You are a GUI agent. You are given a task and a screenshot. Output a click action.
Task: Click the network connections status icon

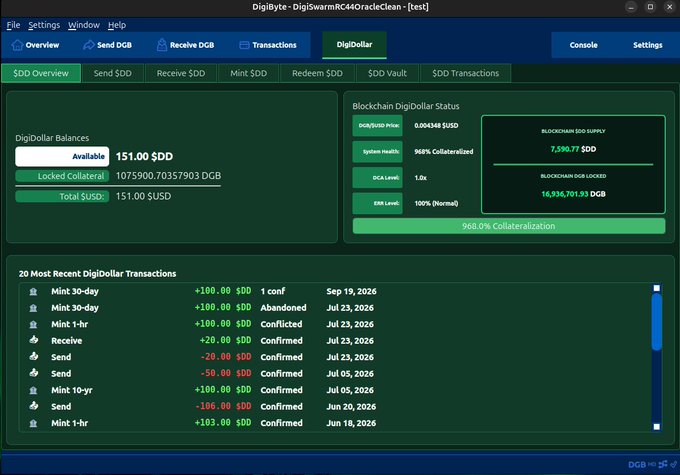(x=663, y=464)
